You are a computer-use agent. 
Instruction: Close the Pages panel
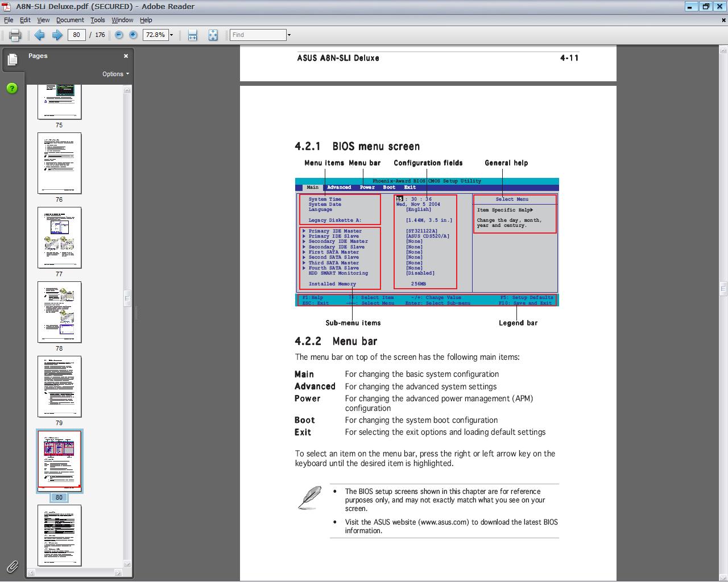[x=126, y=56]
